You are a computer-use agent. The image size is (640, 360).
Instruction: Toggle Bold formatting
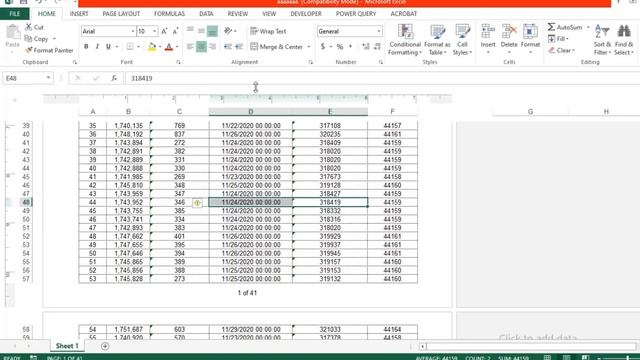[86, 47]
